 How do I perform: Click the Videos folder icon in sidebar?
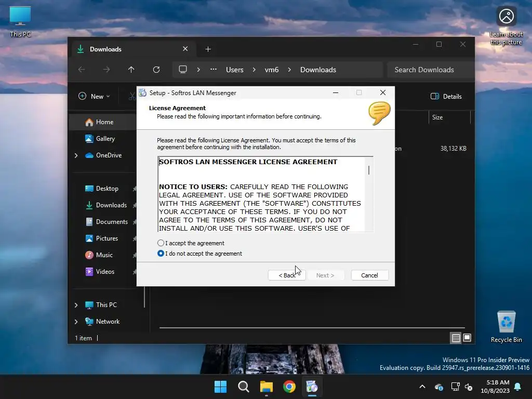click(89, 271)
